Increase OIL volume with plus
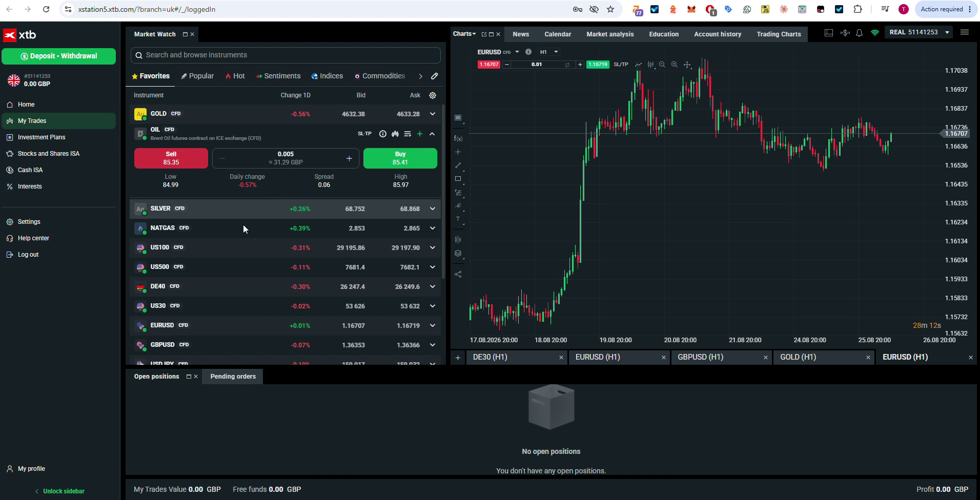This screenshot has height=500, width=980. tap(349, 158)
